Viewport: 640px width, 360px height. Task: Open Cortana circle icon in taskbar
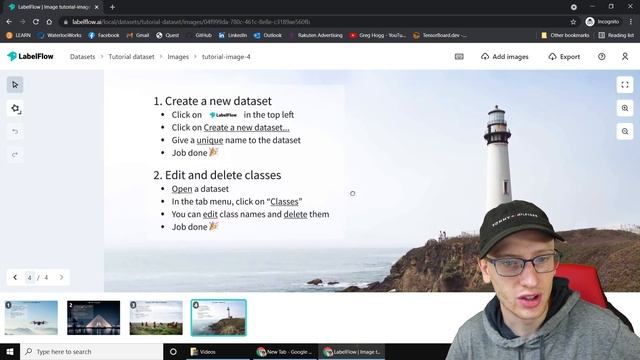(173, 351)
